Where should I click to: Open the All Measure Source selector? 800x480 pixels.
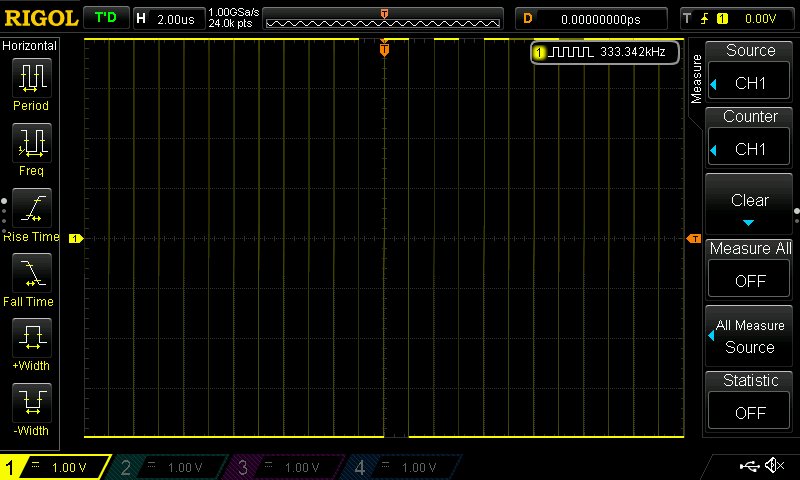pyautogui.click(x=750, y=336)
